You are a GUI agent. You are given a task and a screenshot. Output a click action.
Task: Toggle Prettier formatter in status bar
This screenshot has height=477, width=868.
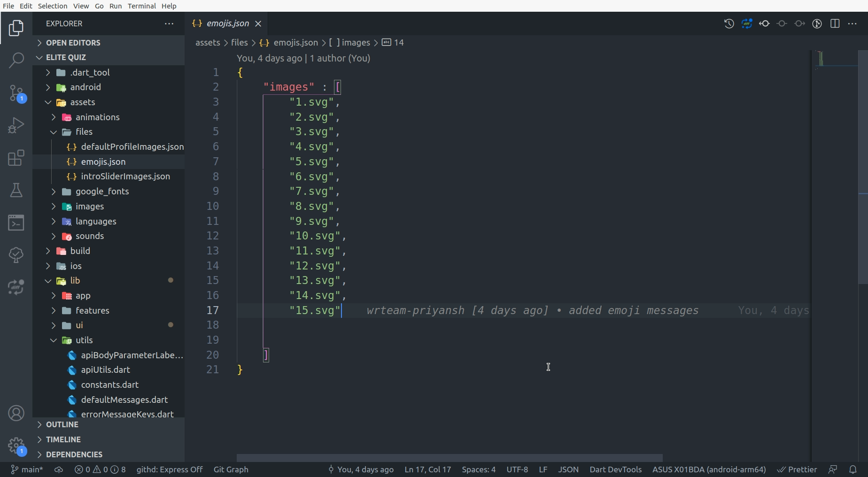[x=797, y=469]
